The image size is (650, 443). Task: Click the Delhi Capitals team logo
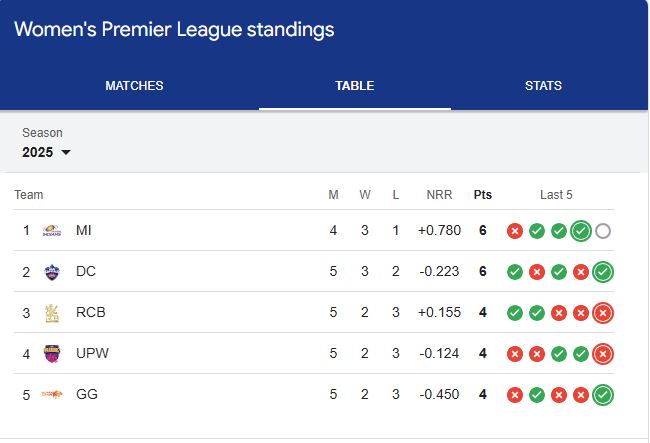pyautogui.click(x=52, y=272)
